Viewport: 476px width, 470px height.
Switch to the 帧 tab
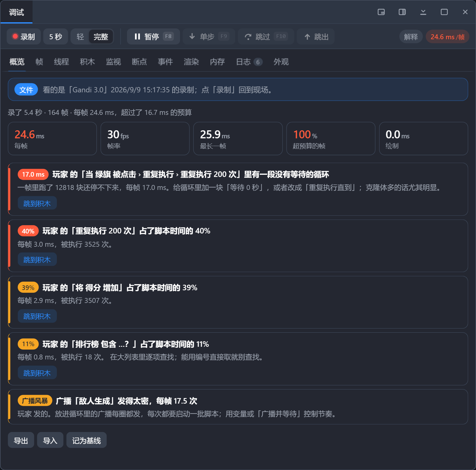(39, 62)
